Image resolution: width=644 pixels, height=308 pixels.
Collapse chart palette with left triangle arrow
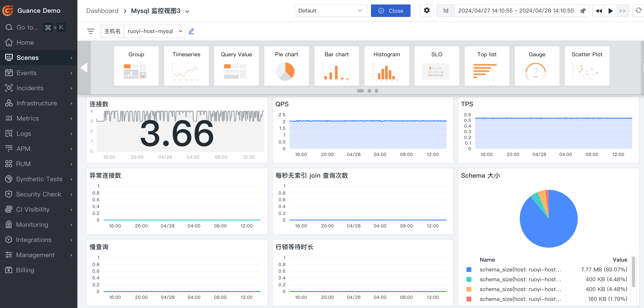[84, 67]
